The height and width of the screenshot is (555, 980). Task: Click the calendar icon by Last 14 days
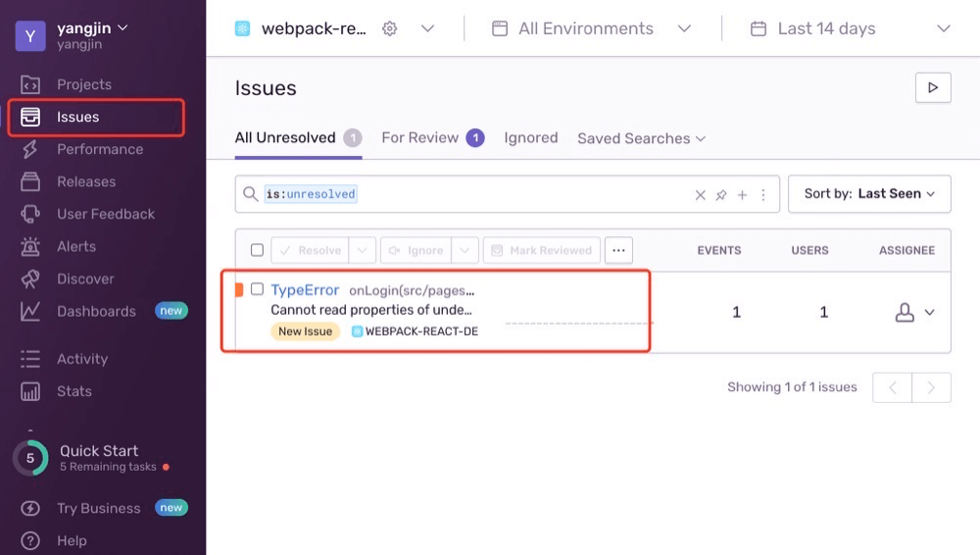[759, 28]
